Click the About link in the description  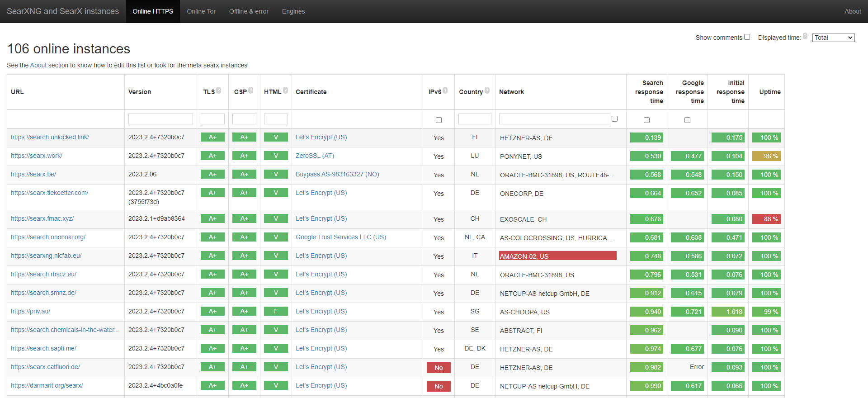tap(38, 65)
